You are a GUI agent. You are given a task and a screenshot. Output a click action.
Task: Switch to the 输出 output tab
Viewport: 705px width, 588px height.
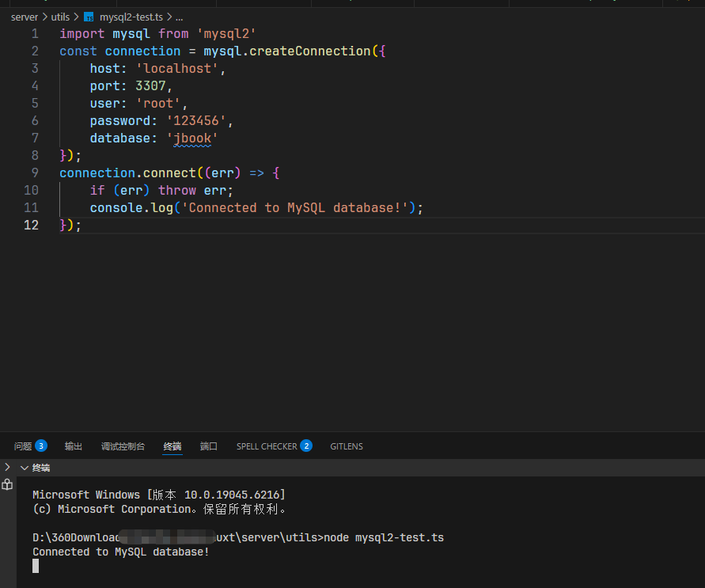(x=74, y=446)
